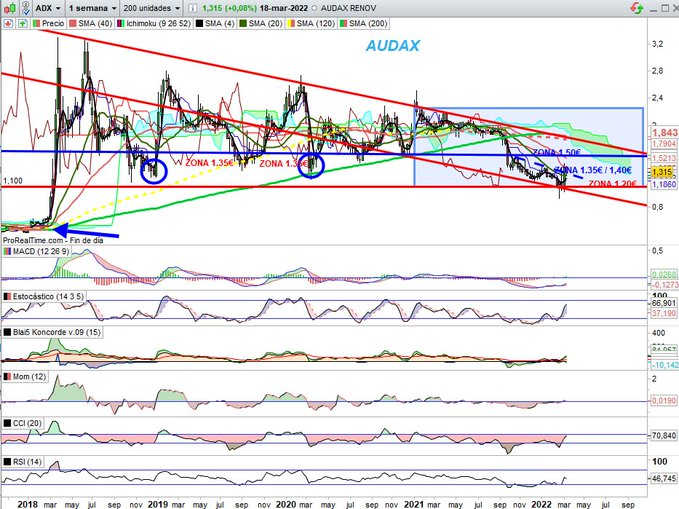Screen dimensions: 679x509
Task: Click the 2022 label on time axis
Action: click(541, 504)
